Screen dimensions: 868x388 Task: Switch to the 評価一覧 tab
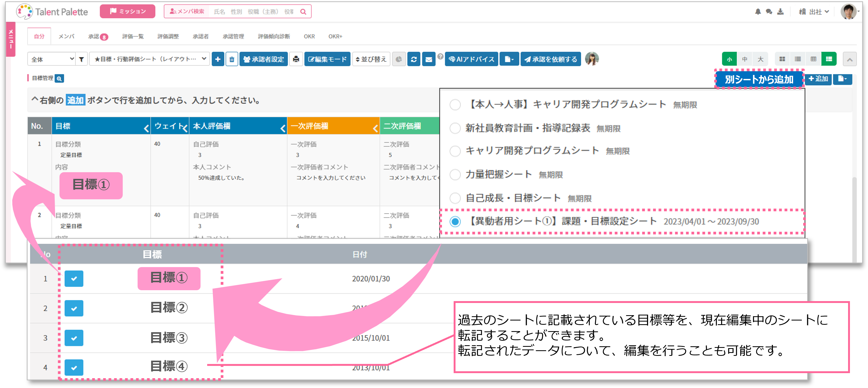[133, 36]
